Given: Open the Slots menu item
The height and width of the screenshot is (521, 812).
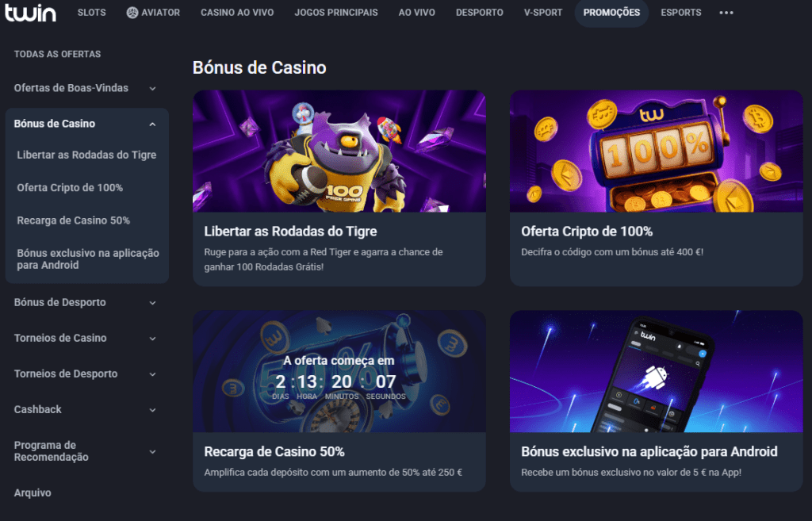Looking at the screenshot, I should pos(92,13).
